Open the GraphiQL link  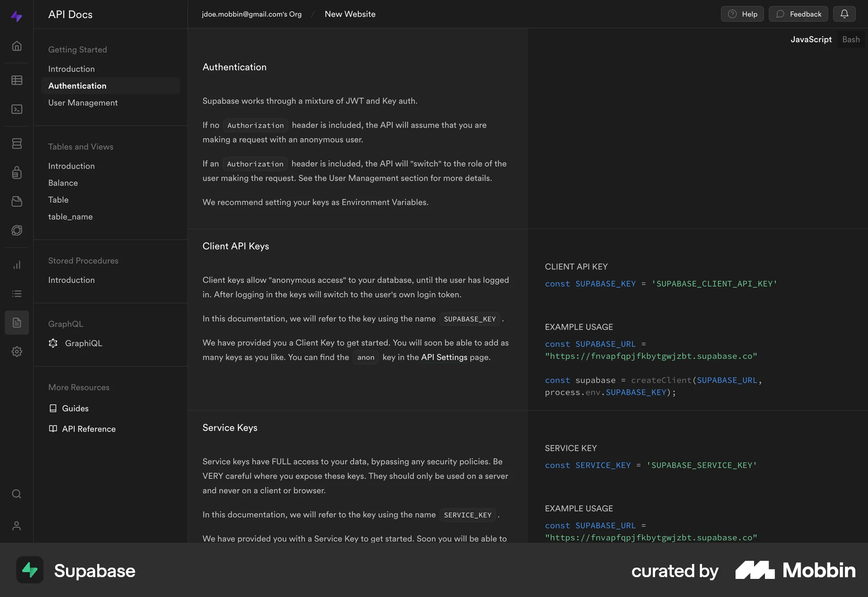[x=83, y=343]
